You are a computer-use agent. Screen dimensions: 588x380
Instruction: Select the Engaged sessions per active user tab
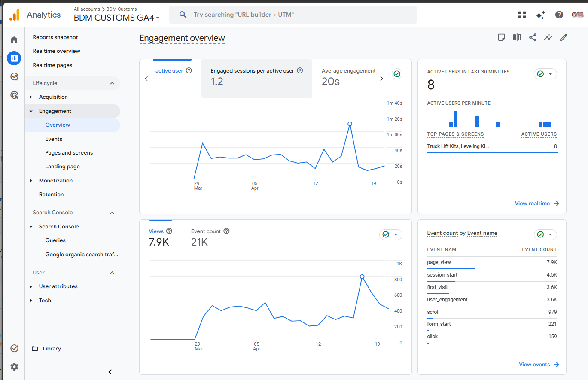click(257, 79)
